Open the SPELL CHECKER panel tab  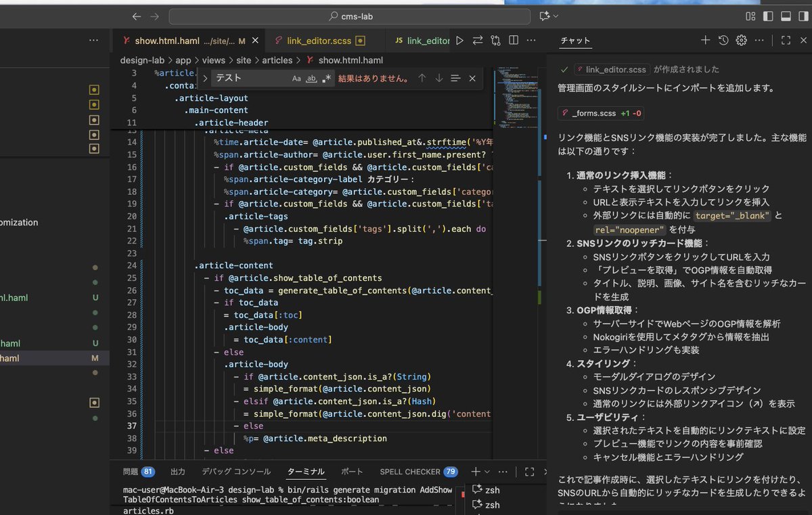(419, 472)
